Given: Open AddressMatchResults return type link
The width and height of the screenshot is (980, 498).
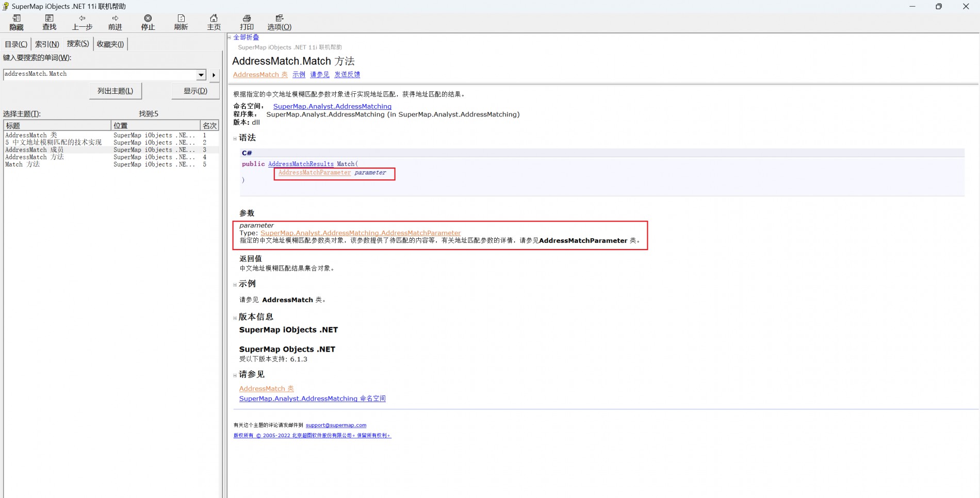Looking at the screenshot, I should click(x=301, y=164).
